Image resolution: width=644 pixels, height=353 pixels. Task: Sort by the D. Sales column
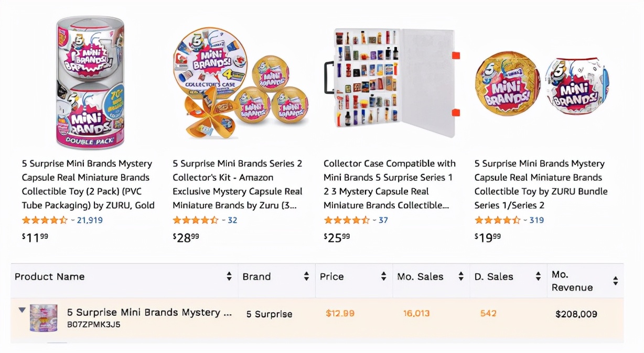coord(538,277)
